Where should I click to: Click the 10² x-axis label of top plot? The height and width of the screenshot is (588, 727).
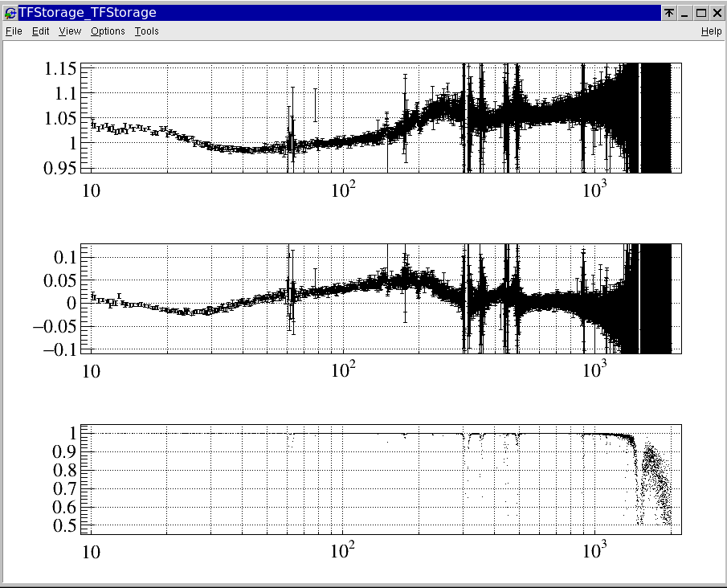(x=343, y=190)
